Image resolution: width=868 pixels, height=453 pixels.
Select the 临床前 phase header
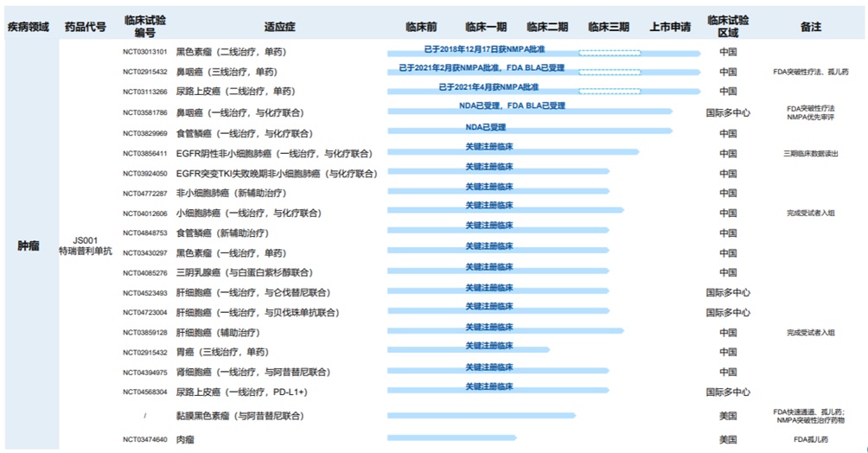tap(421, 27)
